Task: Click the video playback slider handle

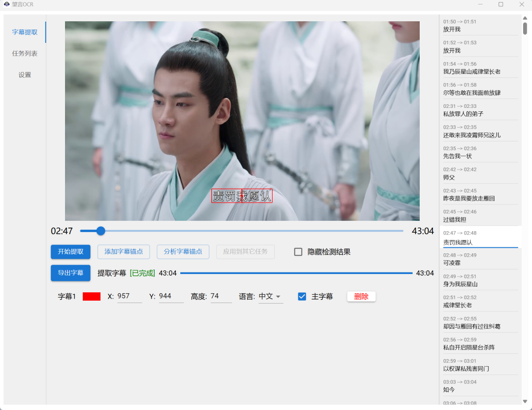Action: coord(100,231)
